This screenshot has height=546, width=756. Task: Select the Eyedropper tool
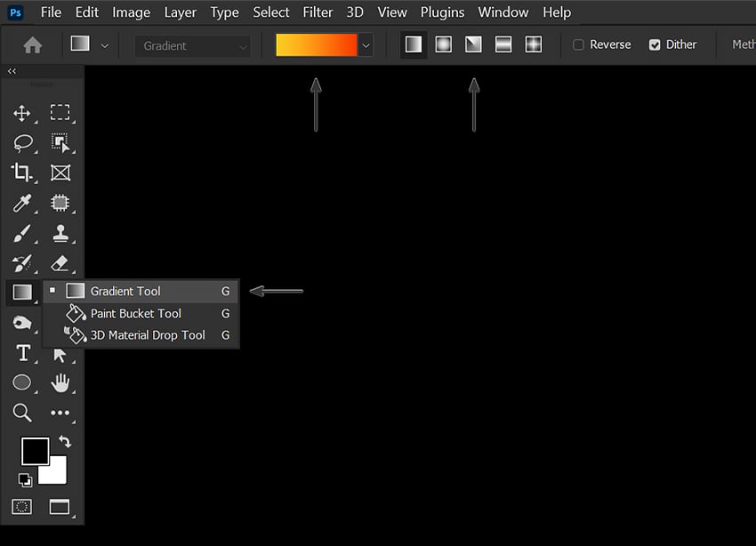click(23, 203)
